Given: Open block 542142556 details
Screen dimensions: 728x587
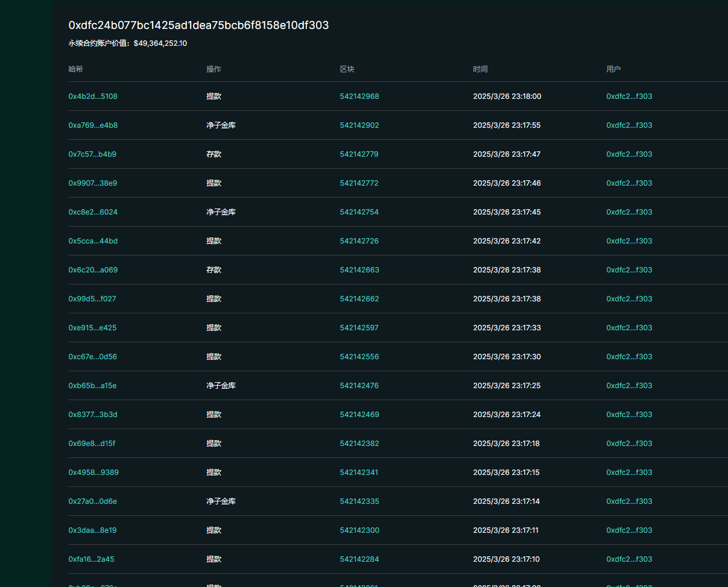Looking at the screenshot, I should tap(359, 357).
